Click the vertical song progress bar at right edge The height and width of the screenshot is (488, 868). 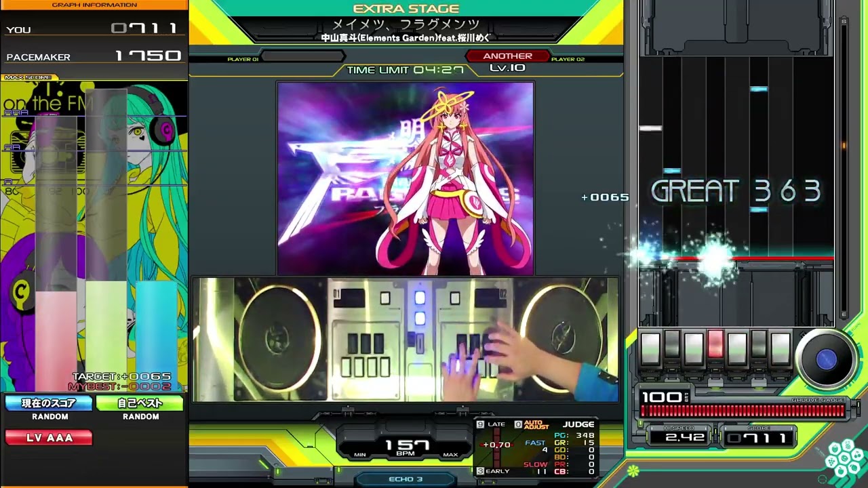coord(844,167)
